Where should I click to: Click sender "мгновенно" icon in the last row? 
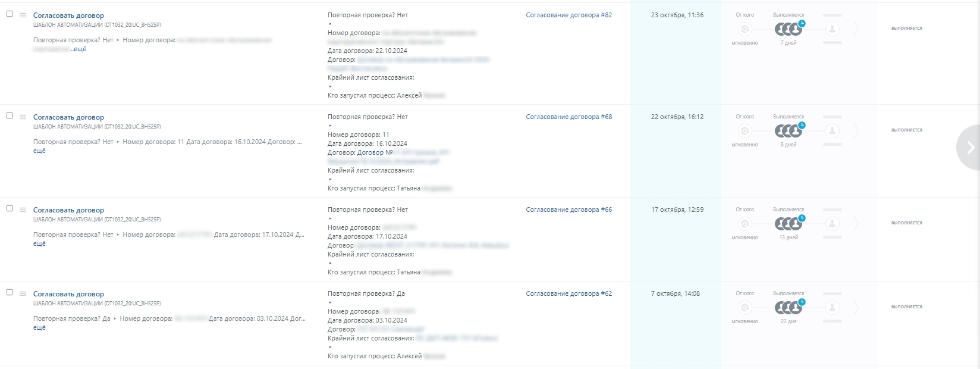click(745, 308)
